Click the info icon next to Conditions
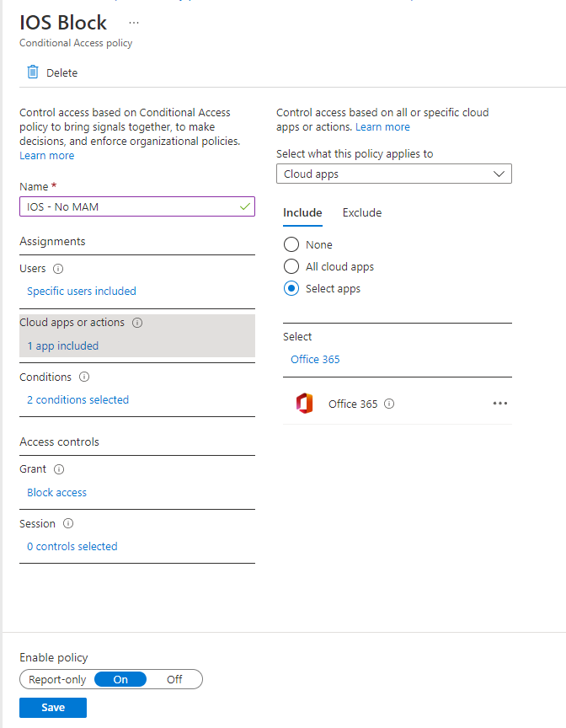 84,377
